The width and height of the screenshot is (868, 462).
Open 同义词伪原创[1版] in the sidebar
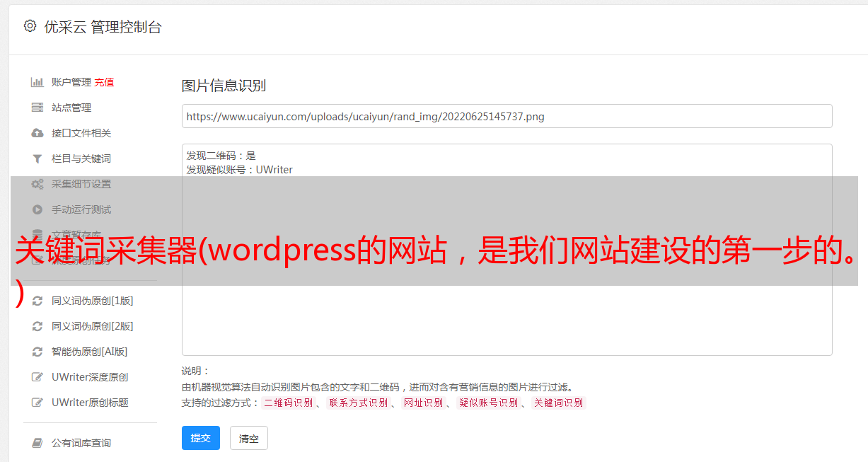pos(93,301)
